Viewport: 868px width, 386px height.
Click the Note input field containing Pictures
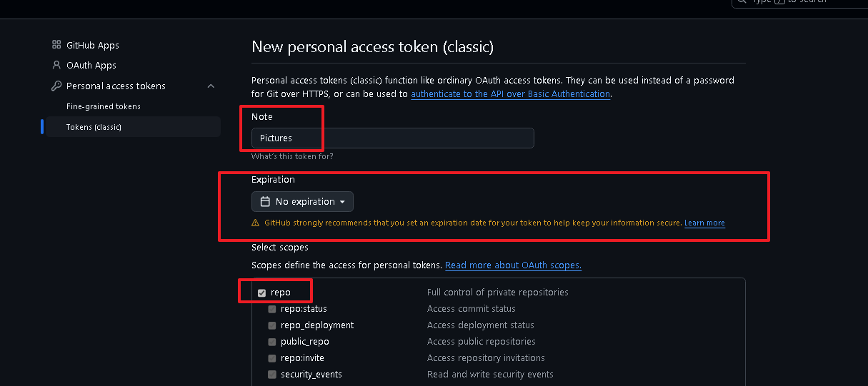(x=393, y=138)
